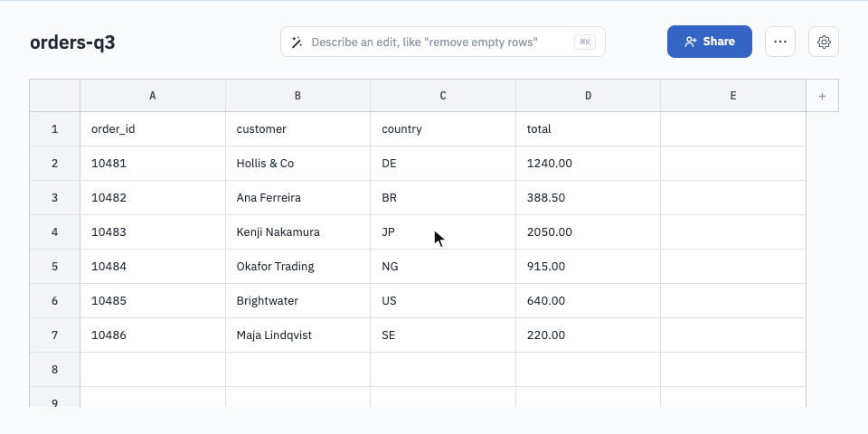The height and width of the screenshot is (434, 868).
Task: Select row 4 header
Action: [55, 232]
